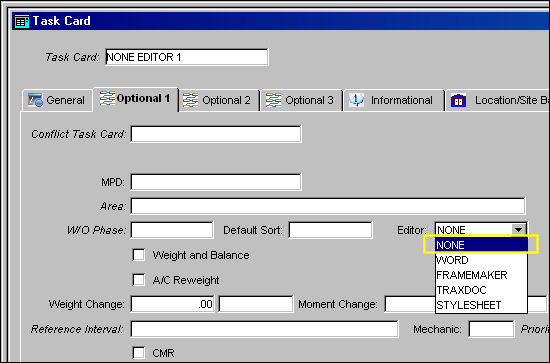Enable the Weight and Balance checkbox
Screen dimensions: 550x363
tap(139, 255)
